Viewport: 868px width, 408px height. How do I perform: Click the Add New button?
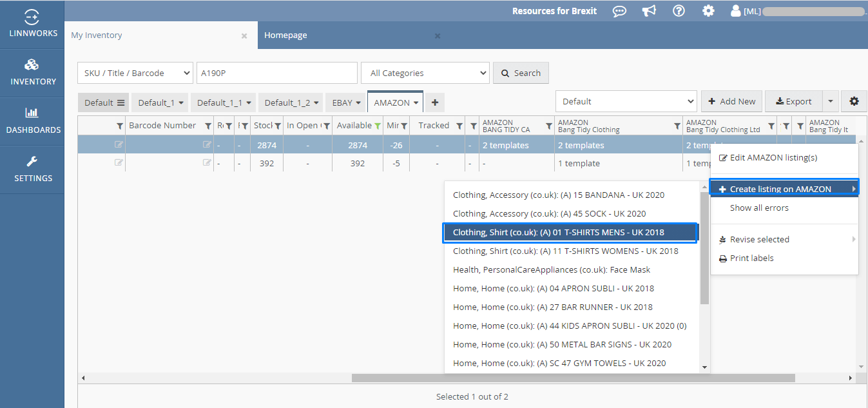click(732, 101)
